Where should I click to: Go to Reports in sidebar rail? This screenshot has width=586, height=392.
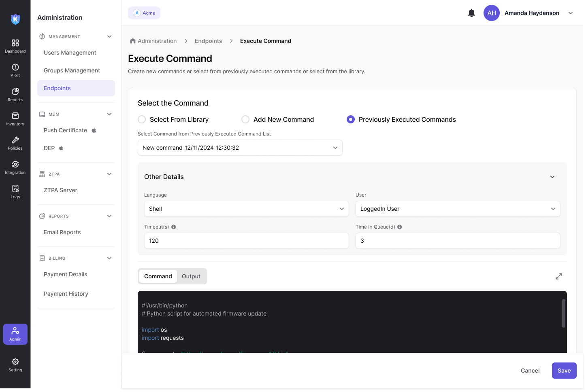coord(15,94)
